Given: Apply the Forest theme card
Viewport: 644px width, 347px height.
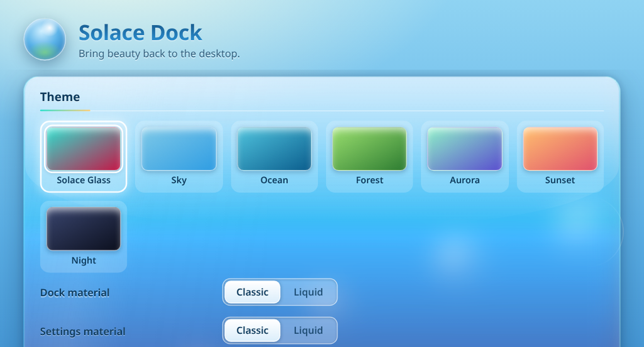Looking at the screenshot, I should point(369,157).
